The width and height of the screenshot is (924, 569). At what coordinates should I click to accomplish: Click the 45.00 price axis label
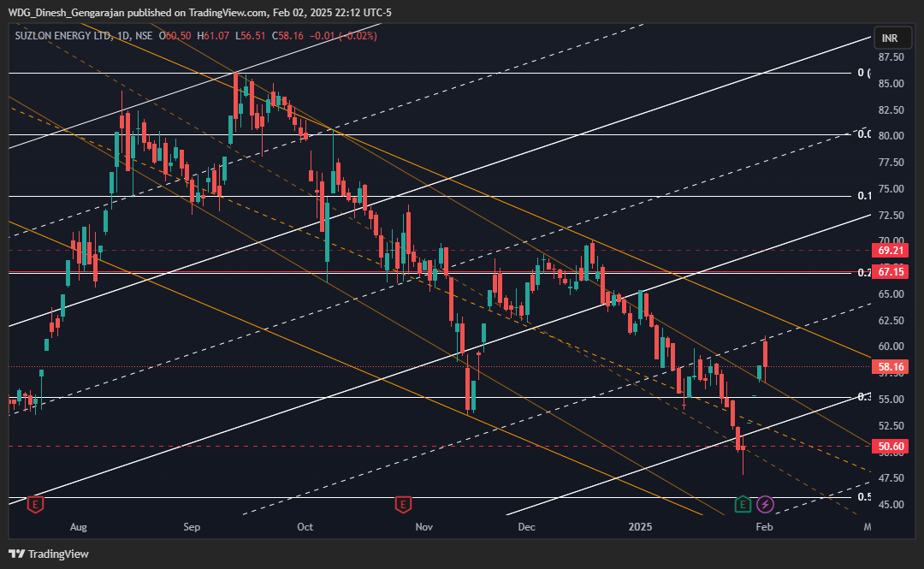click(x=891, y=504)
